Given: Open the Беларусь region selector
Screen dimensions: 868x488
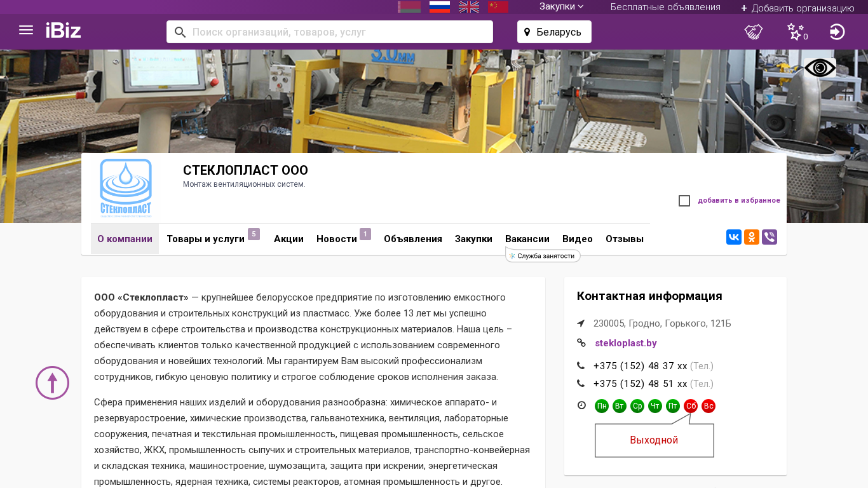Looking at the screenshot, I should click(554, 32).
